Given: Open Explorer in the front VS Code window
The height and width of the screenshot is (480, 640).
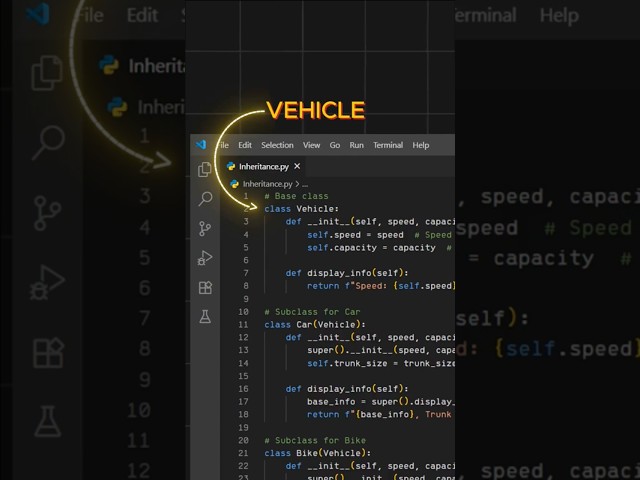Looking at the screenshot, I should 204,169.
